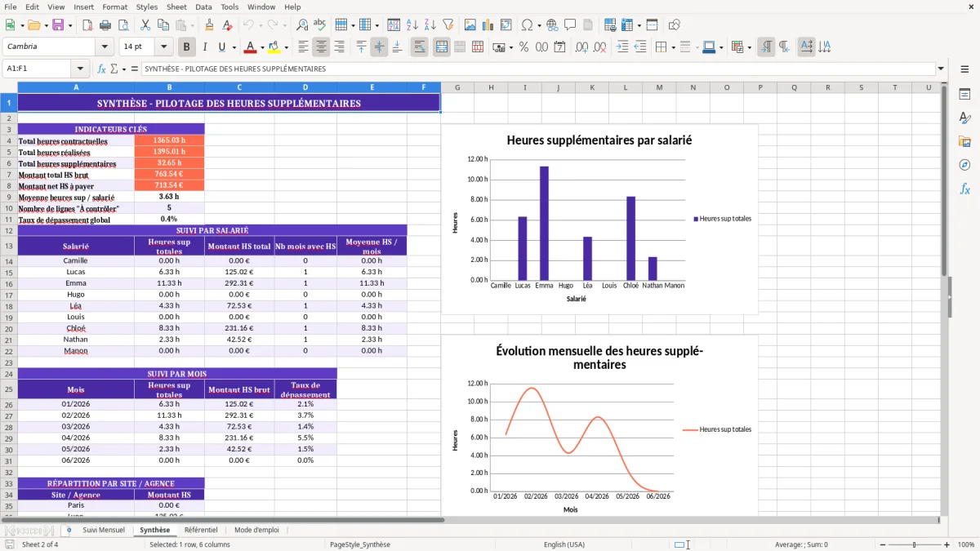
Task: Select the Heures supplémentaires par salarié chart
Action: click(x=599, y=219)
